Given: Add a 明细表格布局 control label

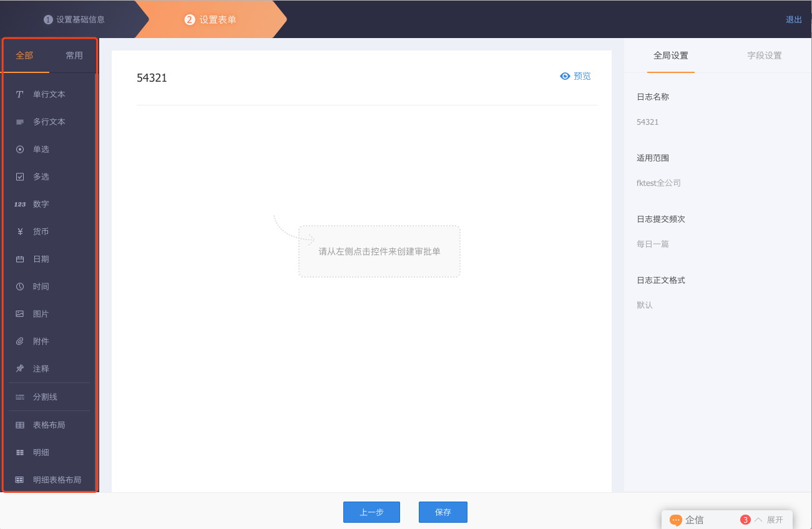Looking at the screenshot, I should 57,480.
